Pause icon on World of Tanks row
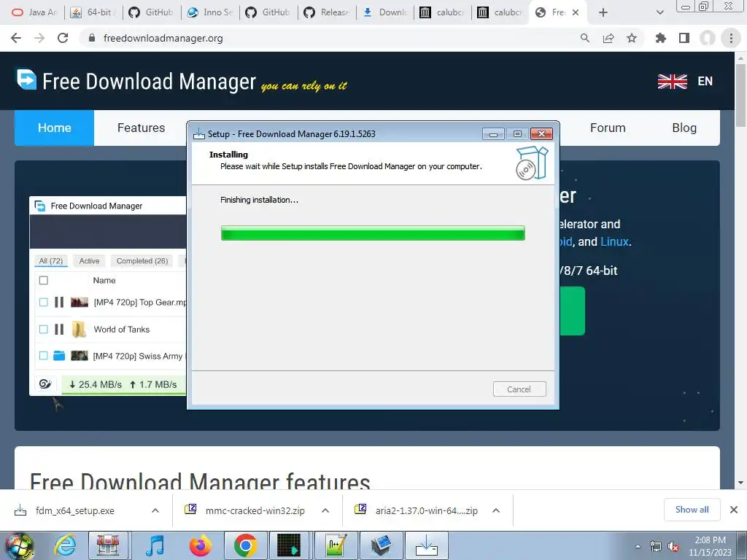This screenshot has width=747, height=560. (59, 329)
